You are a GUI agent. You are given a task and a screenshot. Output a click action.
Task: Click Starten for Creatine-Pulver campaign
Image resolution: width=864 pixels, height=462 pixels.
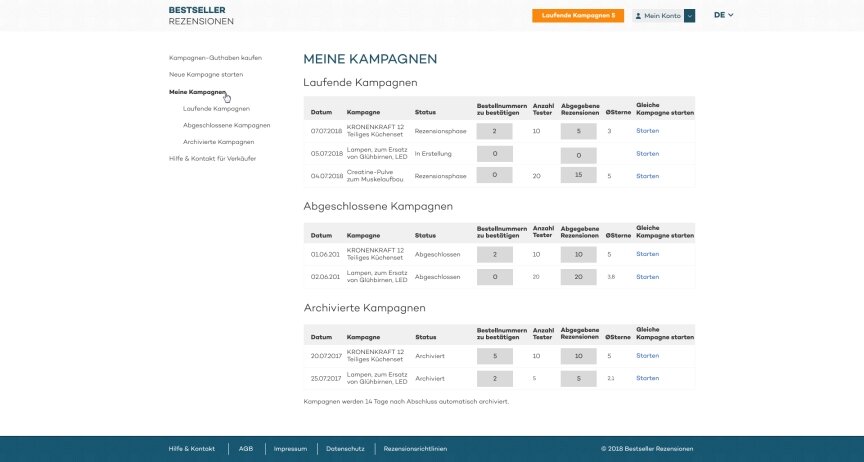coord(647,176)
